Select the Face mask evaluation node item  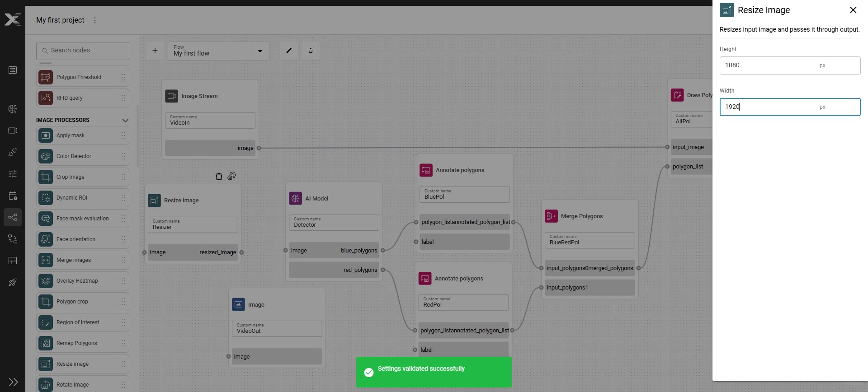click(x=83, y=219)
